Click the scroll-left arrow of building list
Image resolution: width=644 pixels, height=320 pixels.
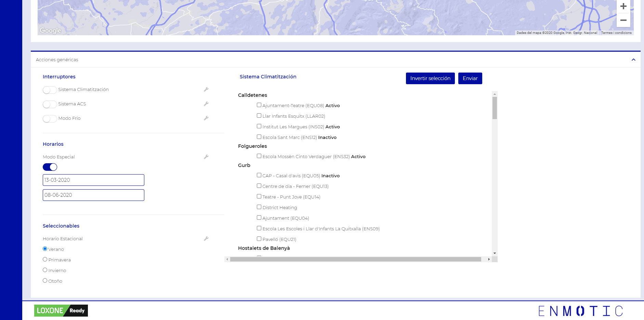(227, 259)
